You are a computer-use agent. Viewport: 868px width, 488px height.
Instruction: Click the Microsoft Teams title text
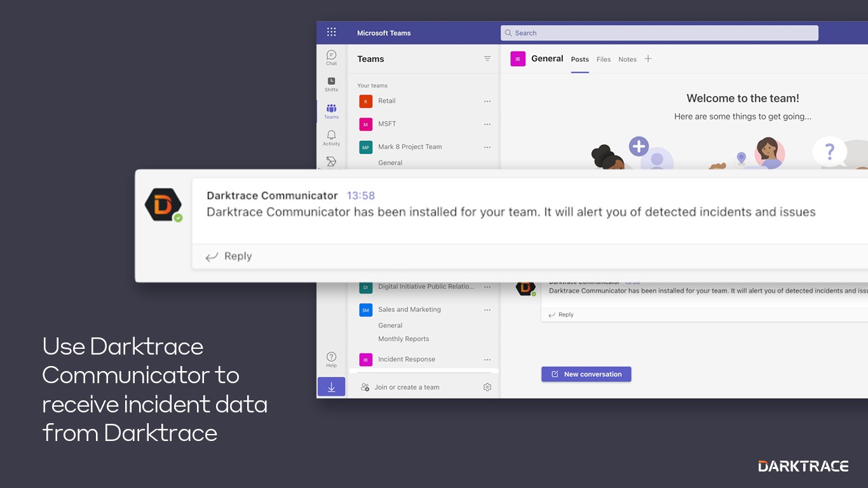tap(384, 33)
